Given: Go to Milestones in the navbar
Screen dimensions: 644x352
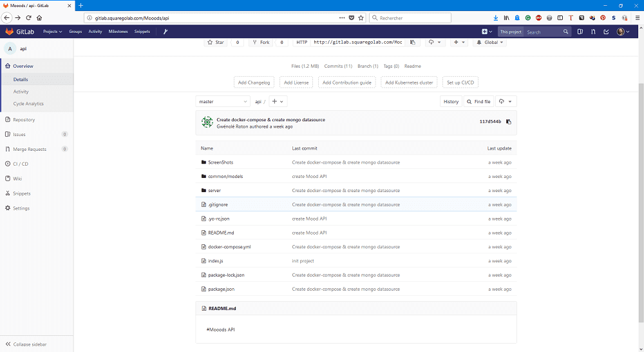Looking at the screenshot, I should (x=118, y=32).
